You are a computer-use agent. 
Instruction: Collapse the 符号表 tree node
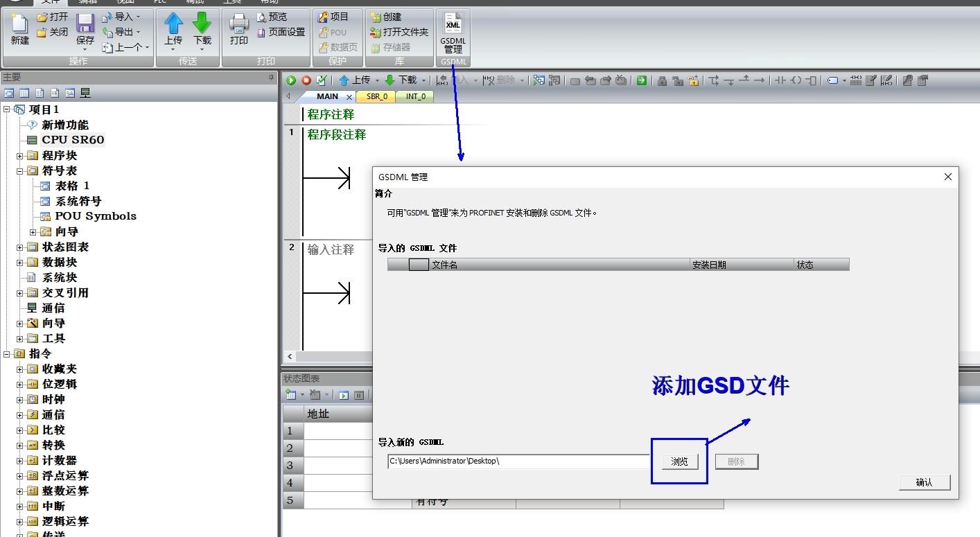pos(20,170)
